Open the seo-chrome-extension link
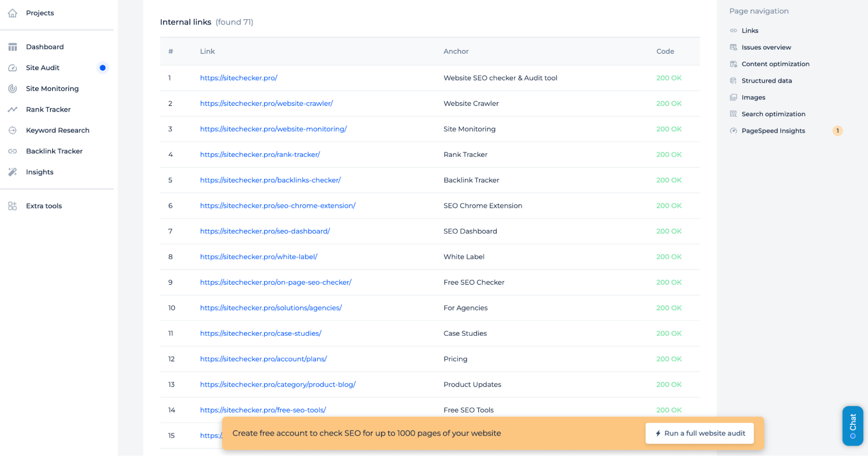The width and height of the screenshot is (868, 456). pyautogui.click(x=277, y=206)
